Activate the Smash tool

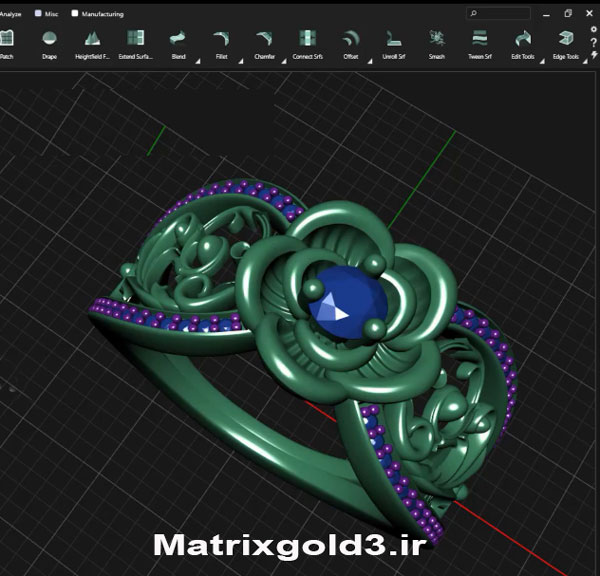(437, 45)
